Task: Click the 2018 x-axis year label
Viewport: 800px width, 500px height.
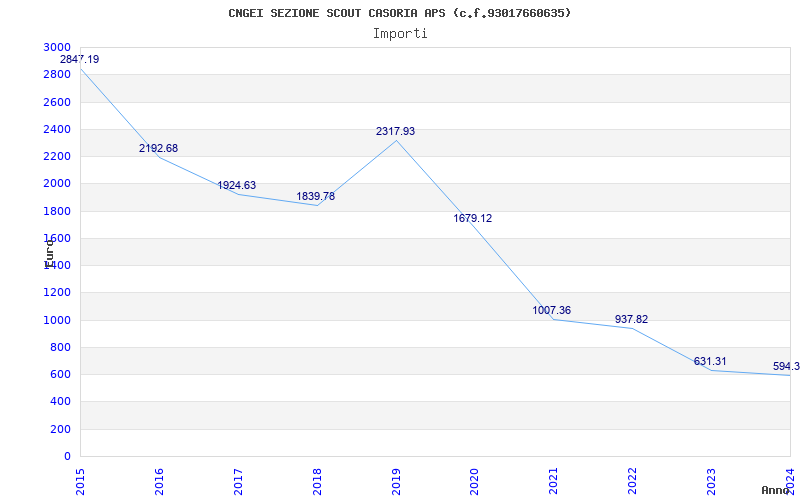Action: pyautogui.click(x=317, y=481)
